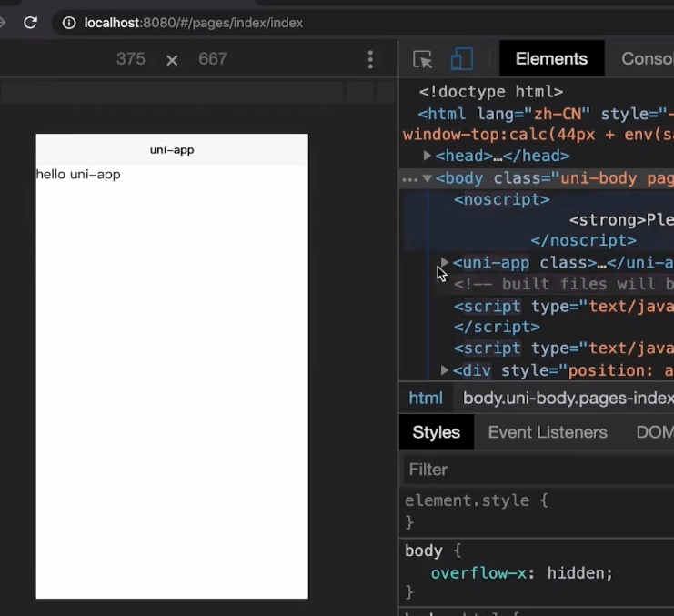Activate the inspect element picker icon
674x616 pixels.
[x=422, y=59]
